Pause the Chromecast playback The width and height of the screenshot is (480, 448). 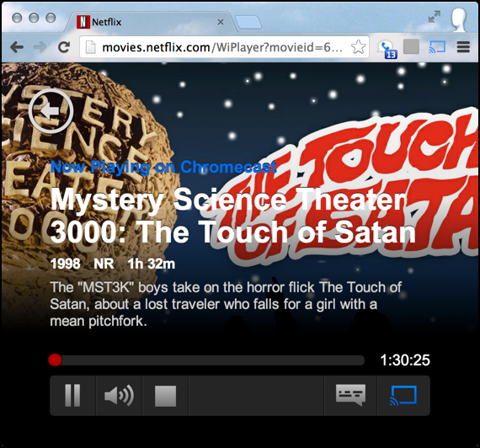[x=72, y=395]
